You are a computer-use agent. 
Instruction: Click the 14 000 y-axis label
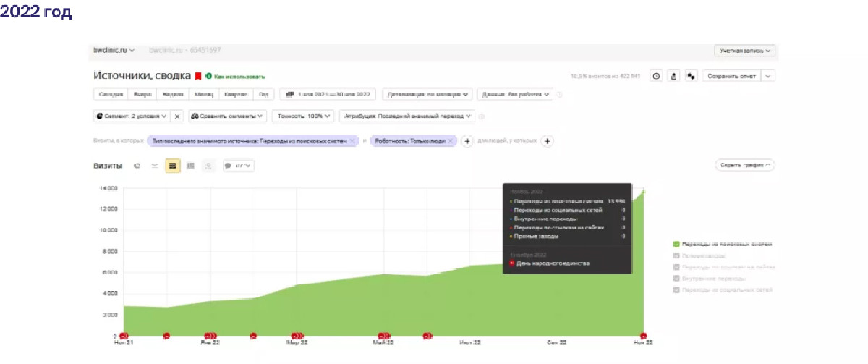(108, 188)
